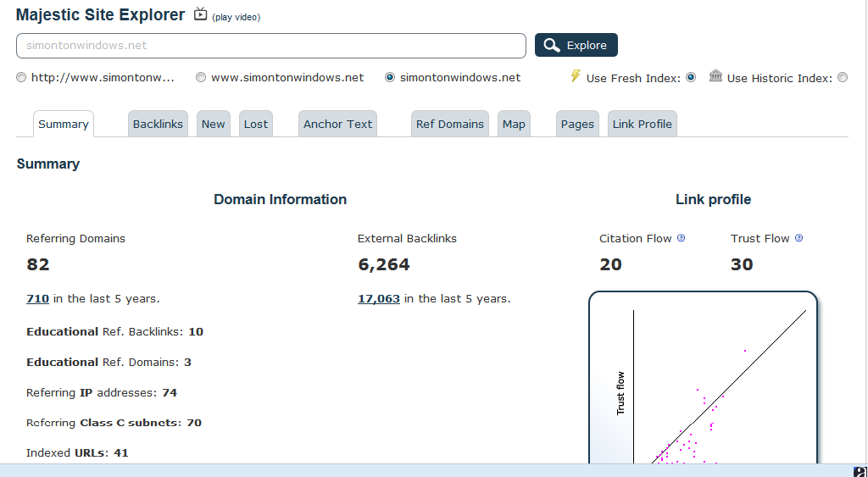Open the New tab
This screenshot has height=477, width=868.
213,124
